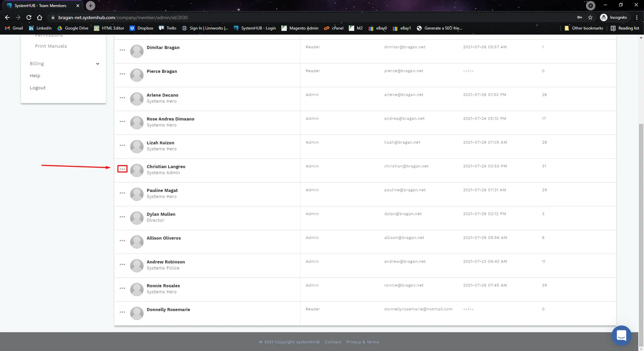Go back to previous page
The width and height of the screenshot is (644, 351).
pyautogui.click(x=7, y=17)
